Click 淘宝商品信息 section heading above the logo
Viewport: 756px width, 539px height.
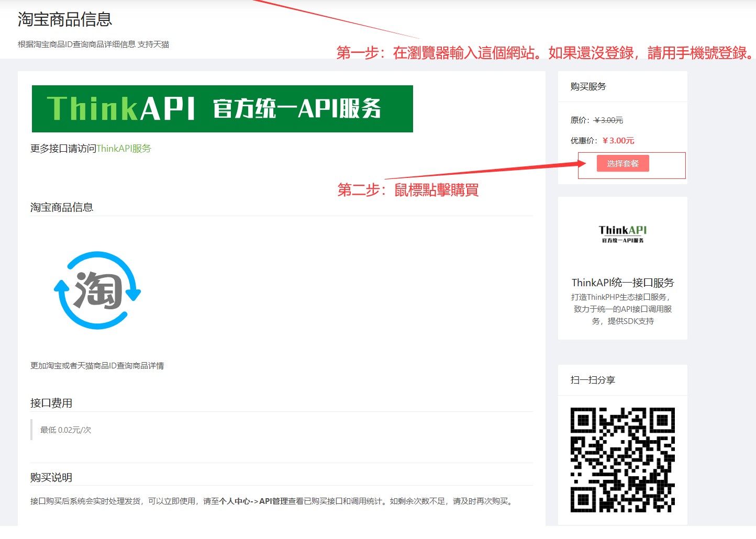coord(62,207)
